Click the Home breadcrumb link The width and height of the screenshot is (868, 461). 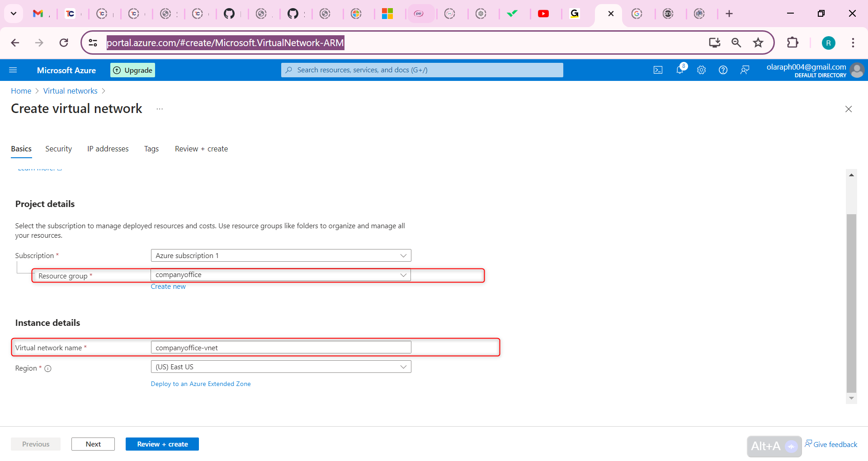tap(21, 91)
